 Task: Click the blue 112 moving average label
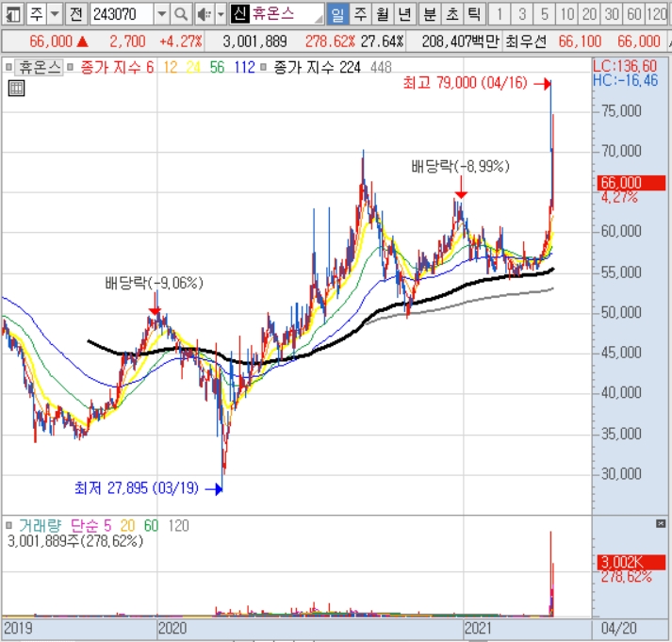245,67
